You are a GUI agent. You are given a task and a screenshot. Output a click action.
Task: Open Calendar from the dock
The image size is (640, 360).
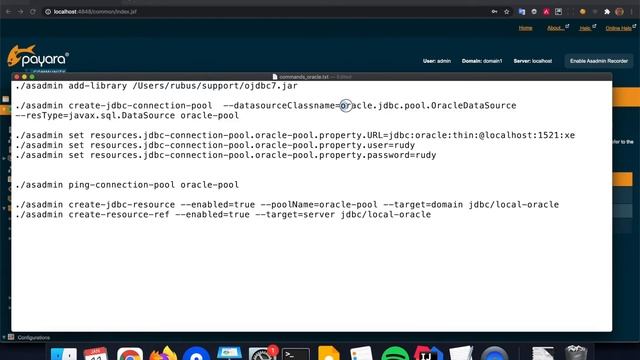(96, 354)
